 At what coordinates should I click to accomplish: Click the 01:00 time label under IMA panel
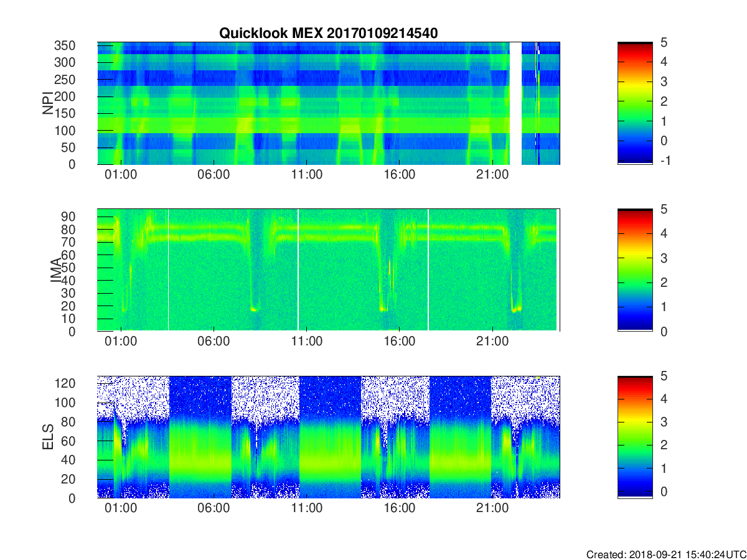click(121, 342)
